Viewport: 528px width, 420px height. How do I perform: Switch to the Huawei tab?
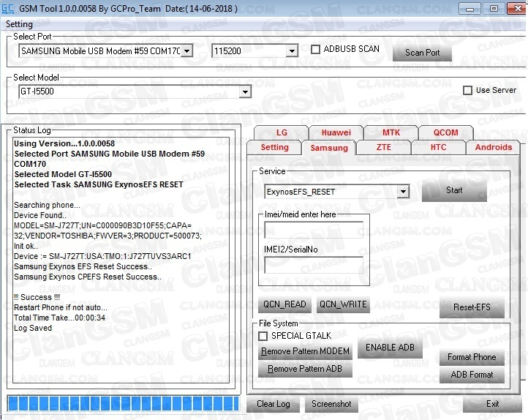(x=336, y=132)
